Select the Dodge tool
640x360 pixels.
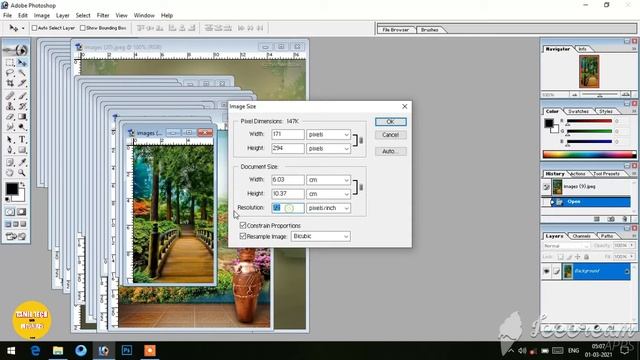coord(22,127)
